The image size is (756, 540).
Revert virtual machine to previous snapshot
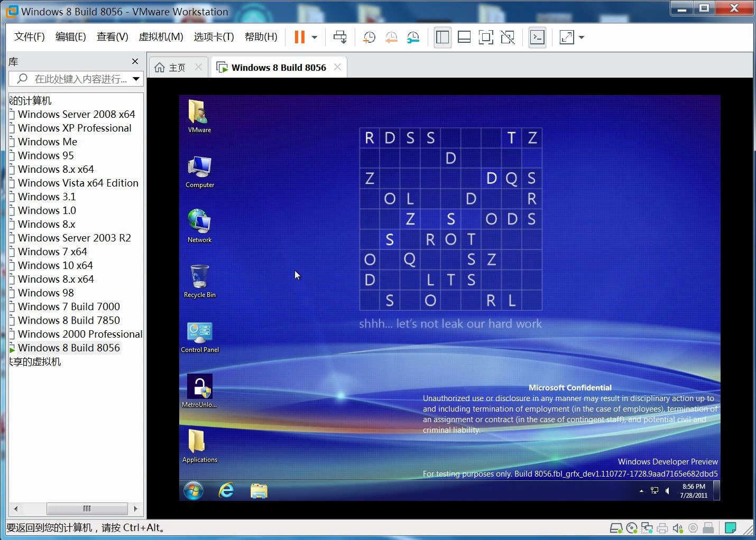pos(391,37)
